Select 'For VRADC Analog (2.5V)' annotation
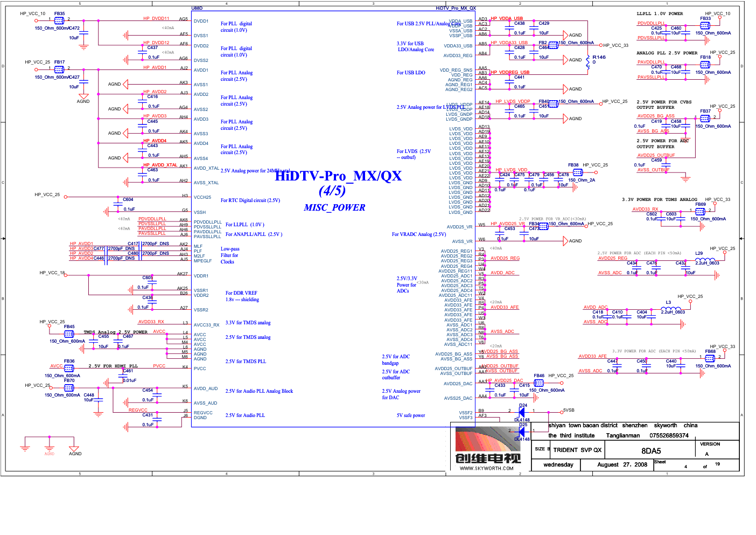Viewport: 756px width, 535px height. [x=419, y=234]
